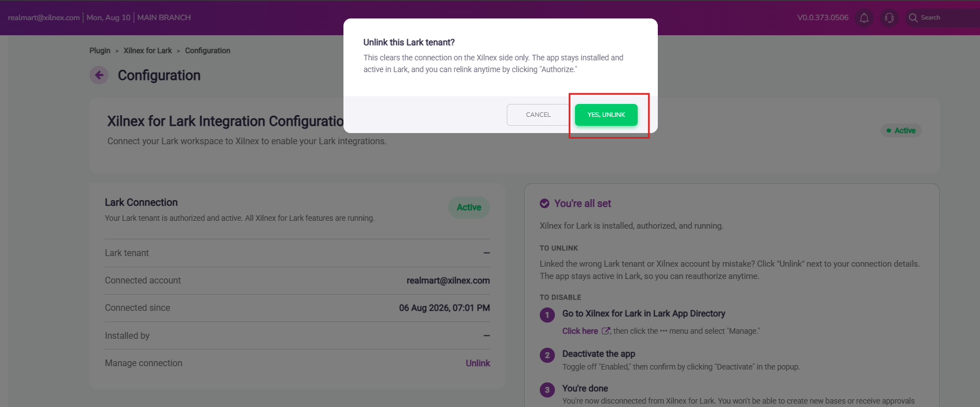This screenshot has width=980, height=407.
Task: Follow the Click here link
Action: pyautogui.click(x=580, y=331)
